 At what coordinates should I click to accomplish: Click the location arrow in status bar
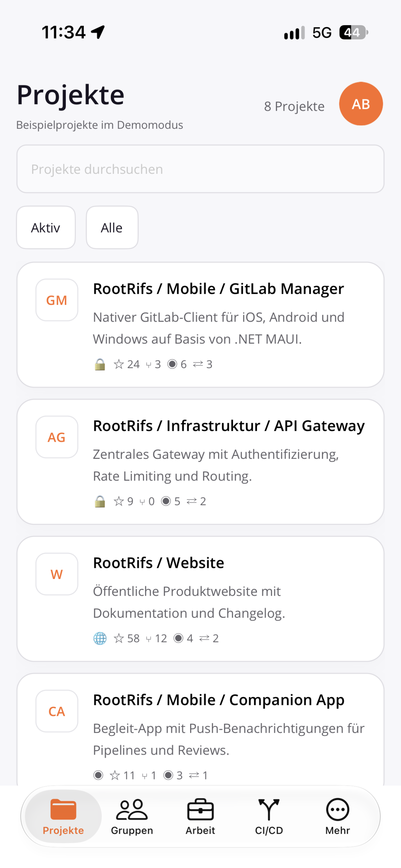[98, 32]
